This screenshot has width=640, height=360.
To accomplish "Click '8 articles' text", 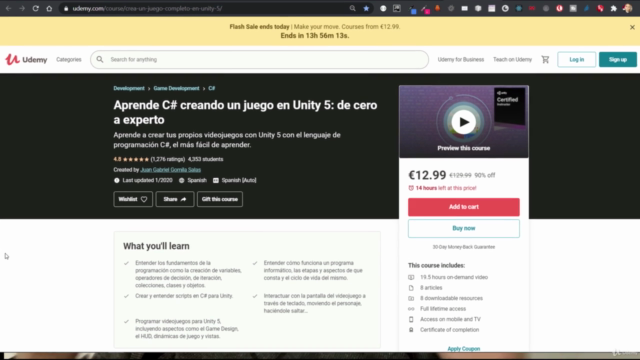I will point(431,288).
